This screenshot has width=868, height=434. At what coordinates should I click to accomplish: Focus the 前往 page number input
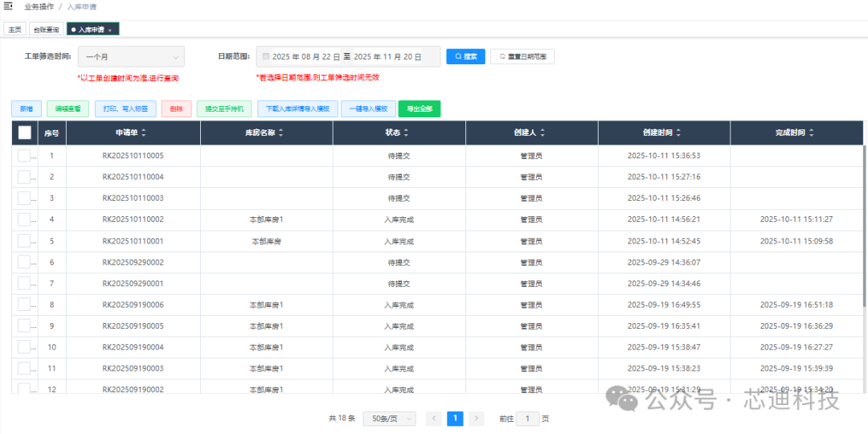pos(527,419)
